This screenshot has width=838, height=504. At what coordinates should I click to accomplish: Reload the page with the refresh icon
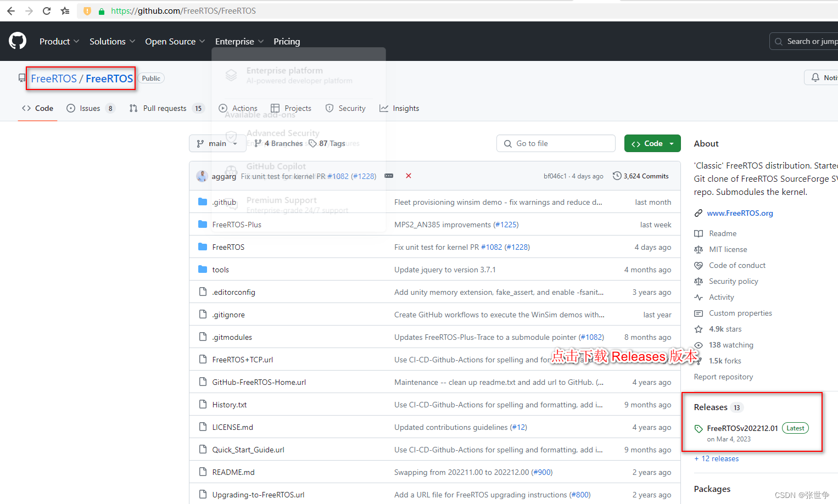(x=47, y=11)
